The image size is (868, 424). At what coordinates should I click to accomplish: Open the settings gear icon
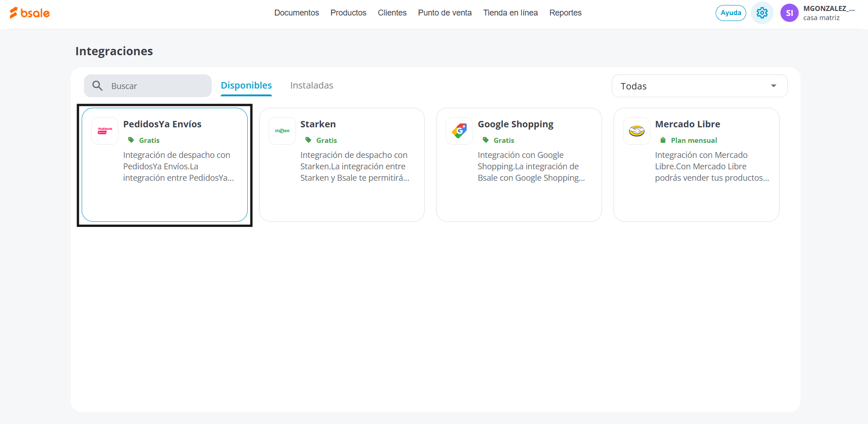point(762,13)
